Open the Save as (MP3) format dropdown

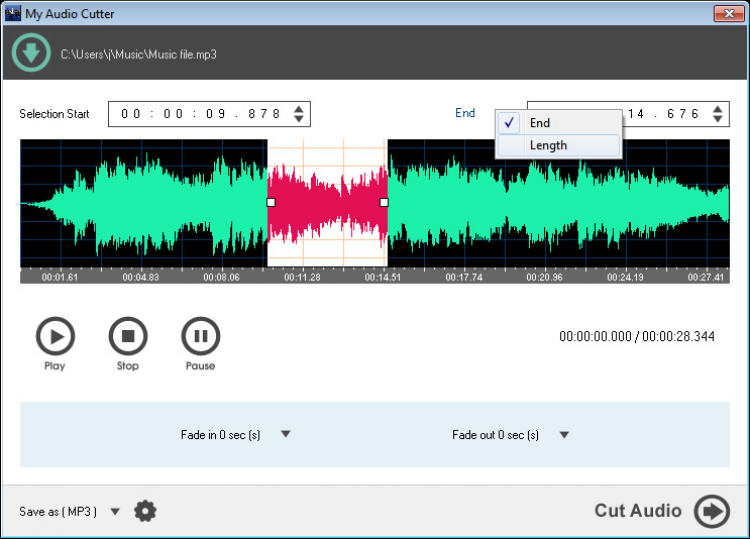115,512
